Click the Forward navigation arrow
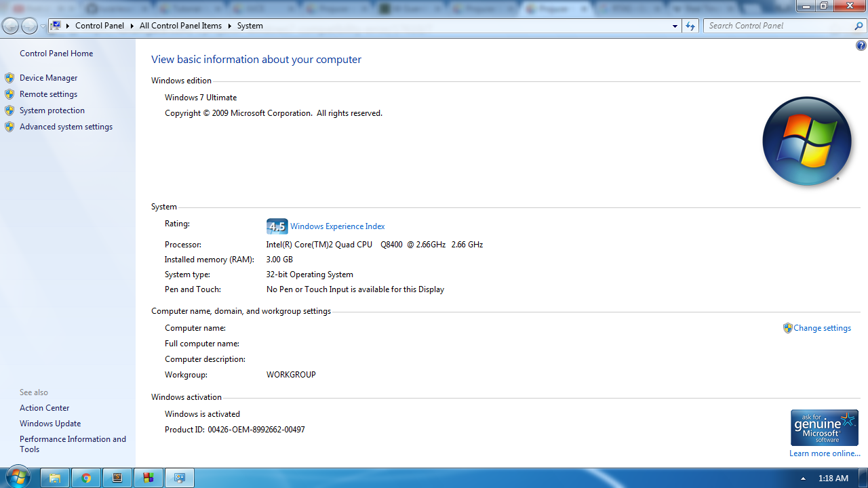The width and height of the screenshot is (868, 488). tap(29, 26)
